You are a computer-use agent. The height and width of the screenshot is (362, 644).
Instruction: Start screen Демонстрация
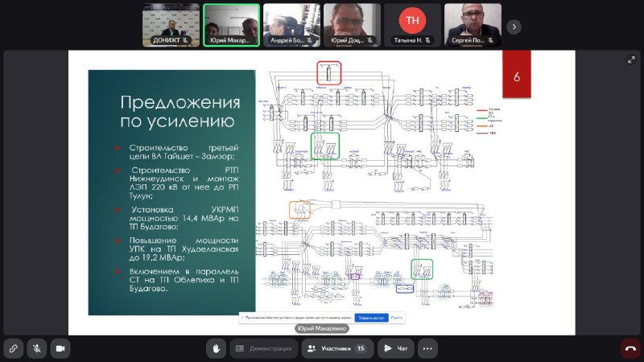[264, 348]
